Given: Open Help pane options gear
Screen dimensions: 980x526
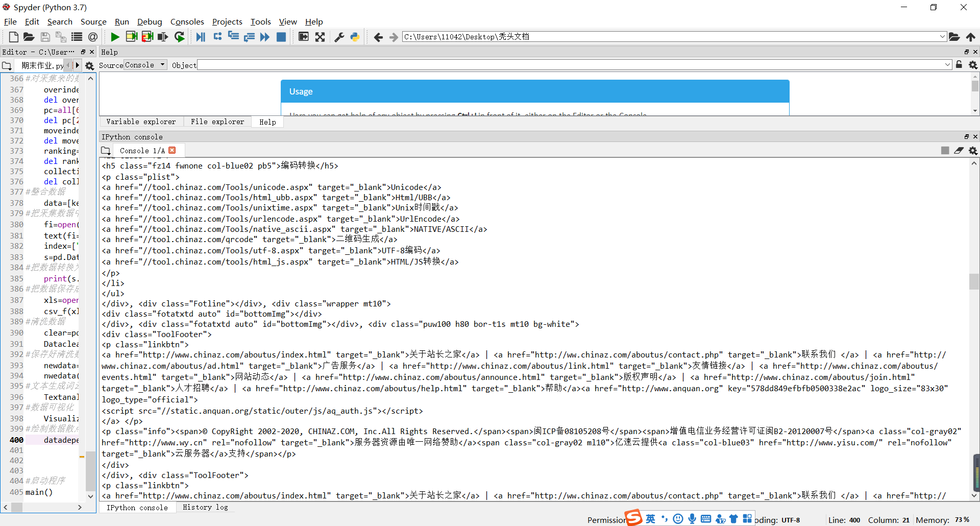Looking at the screenshot, I should (973, 65).
